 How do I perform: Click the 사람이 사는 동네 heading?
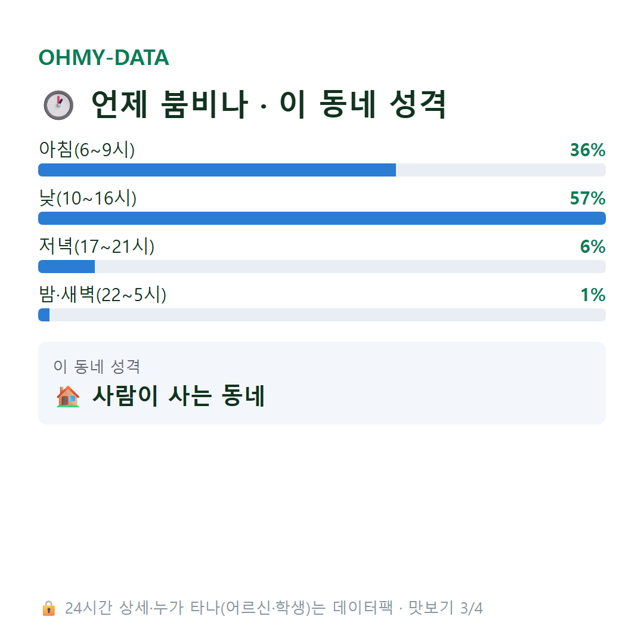179,396
